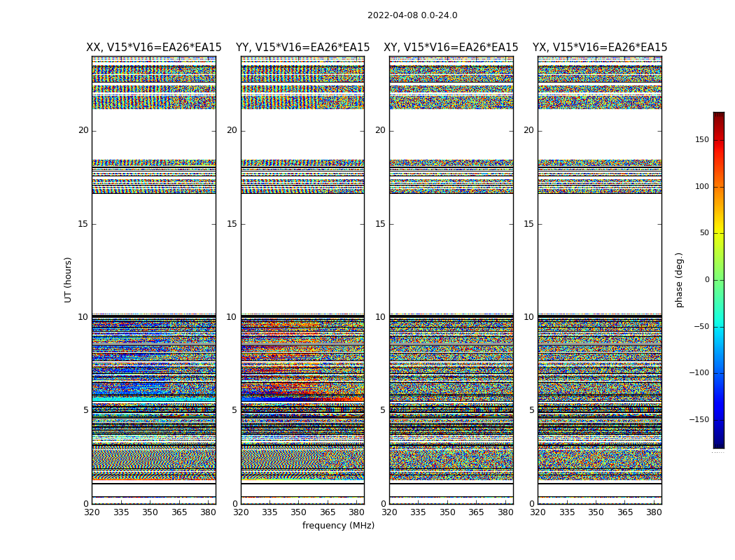Click the XY, V15*V16=EA26*EA15 panel title

point(451,48)
